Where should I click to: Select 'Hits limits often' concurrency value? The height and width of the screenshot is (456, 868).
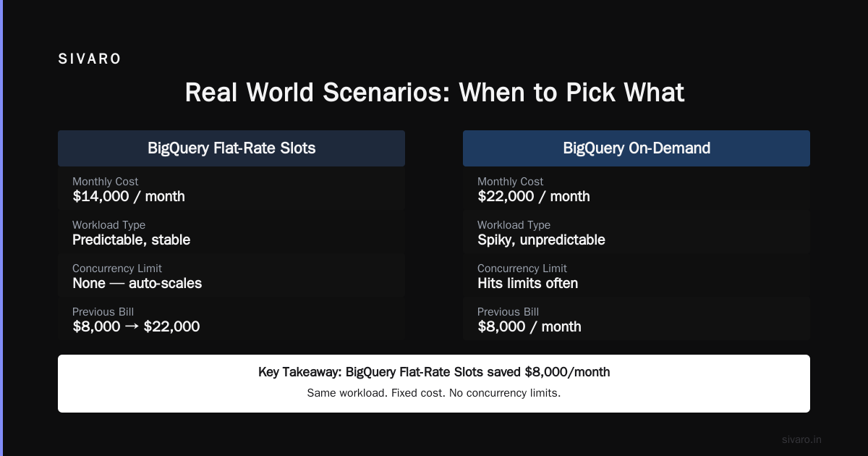pos(528,283)
